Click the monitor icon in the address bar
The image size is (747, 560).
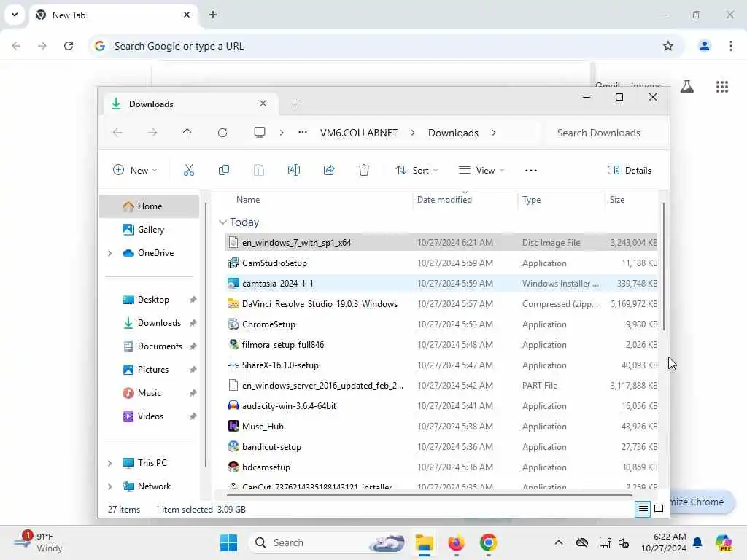coord(260,133)
